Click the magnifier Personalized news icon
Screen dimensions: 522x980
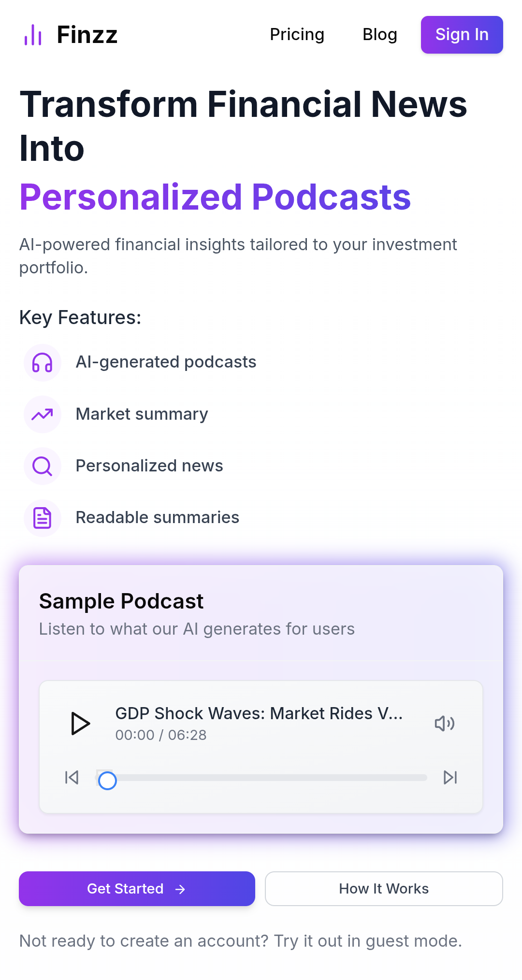point(43,466)
